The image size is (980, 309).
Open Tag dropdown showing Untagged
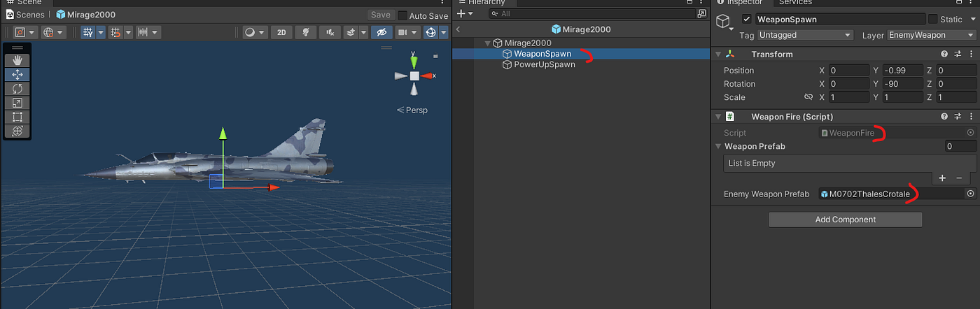(805, 35)
